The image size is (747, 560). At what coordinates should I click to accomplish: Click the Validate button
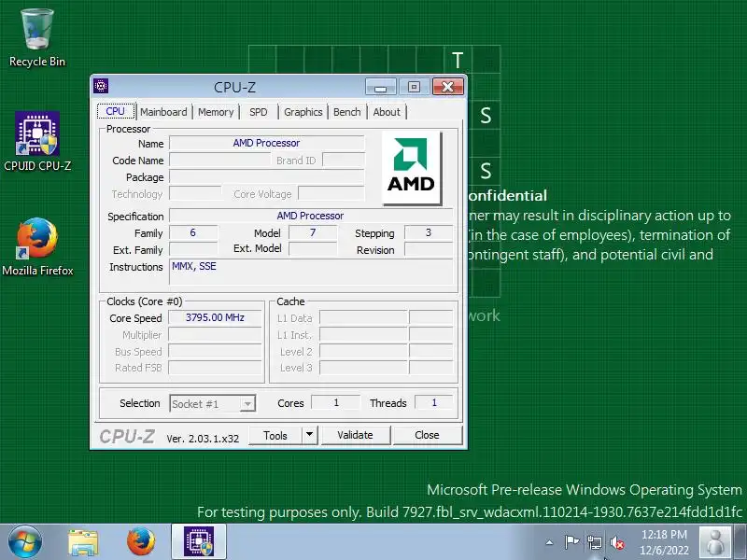point(356,435)
